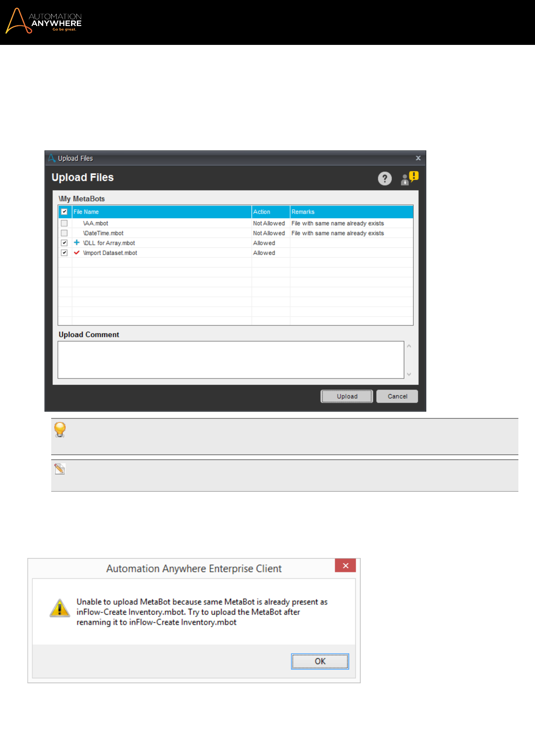
Task: Click inside the Upload Comment text box
Action: tap(231, 360)
